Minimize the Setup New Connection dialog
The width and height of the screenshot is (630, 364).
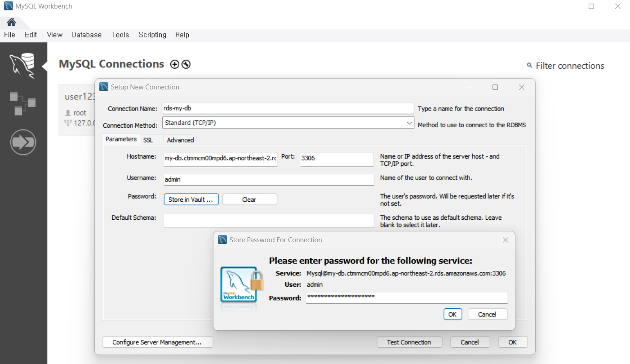click(469, 87)
